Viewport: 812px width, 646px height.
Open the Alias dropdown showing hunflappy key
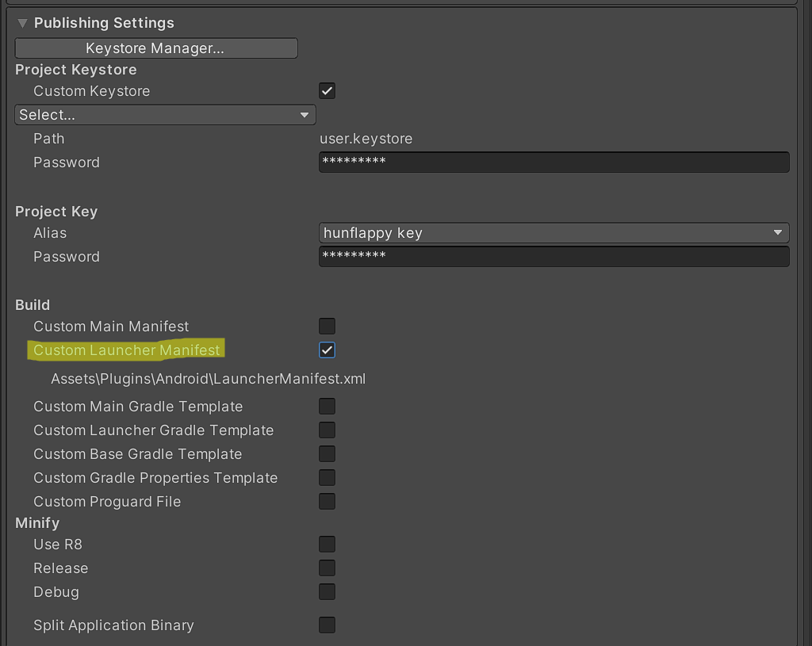pyautogui.click(x=553, y=233)
